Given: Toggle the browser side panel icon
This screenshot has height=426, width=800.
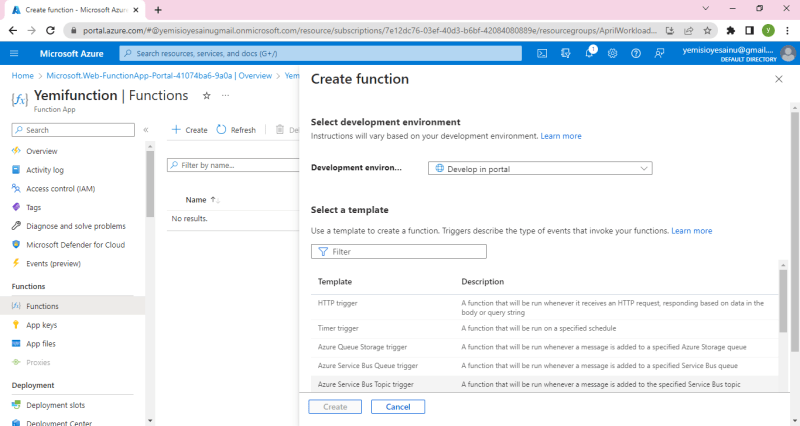Looking at the screenshot, I should [x=749, y=31].
